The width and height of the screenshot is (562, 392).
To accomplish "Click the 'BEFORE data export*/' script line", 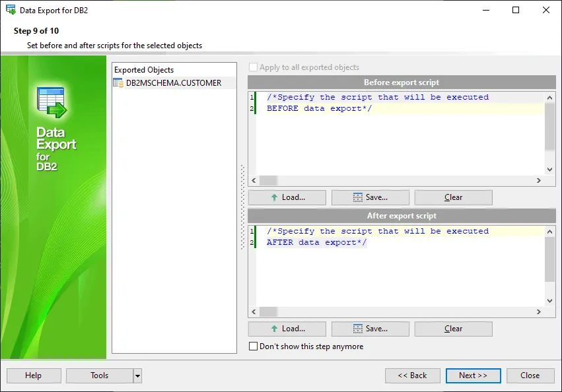I will coord(320,108).
